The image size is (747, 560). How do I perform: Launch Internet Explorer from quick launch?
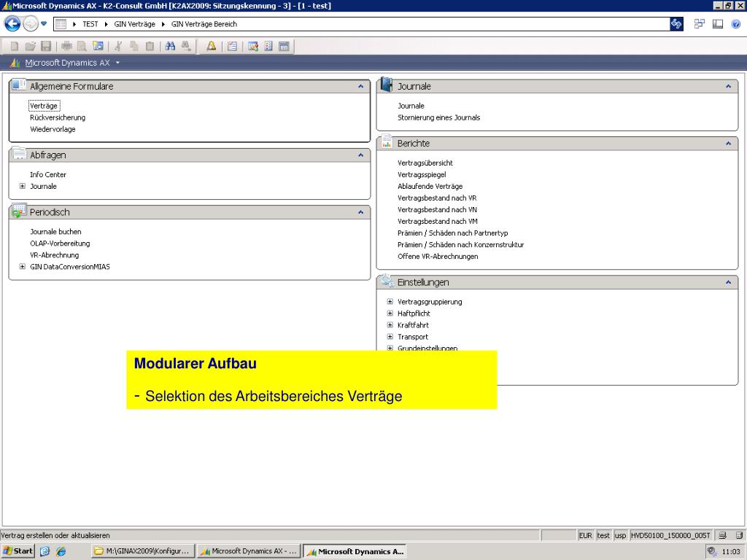(x=61, y=551)
